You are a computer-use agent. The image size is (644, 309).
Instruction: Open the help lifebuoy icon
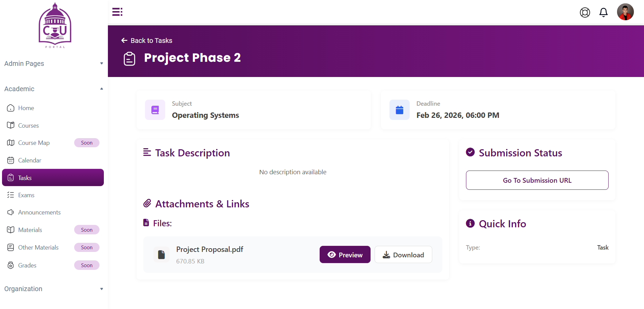585,12
